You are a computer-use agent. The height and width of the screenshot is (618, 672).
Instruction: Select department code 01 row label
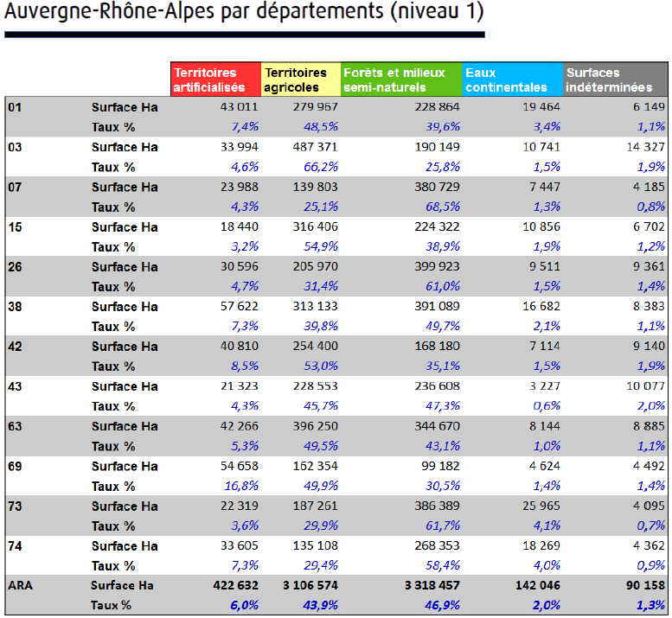(15, 107)
